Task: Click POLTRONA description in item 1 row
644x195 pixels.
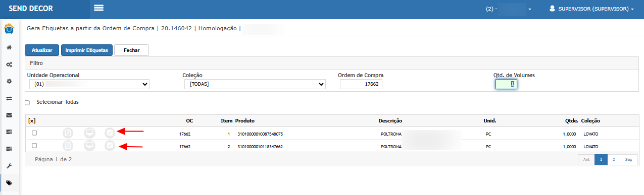Action: (x=391, y=134)
